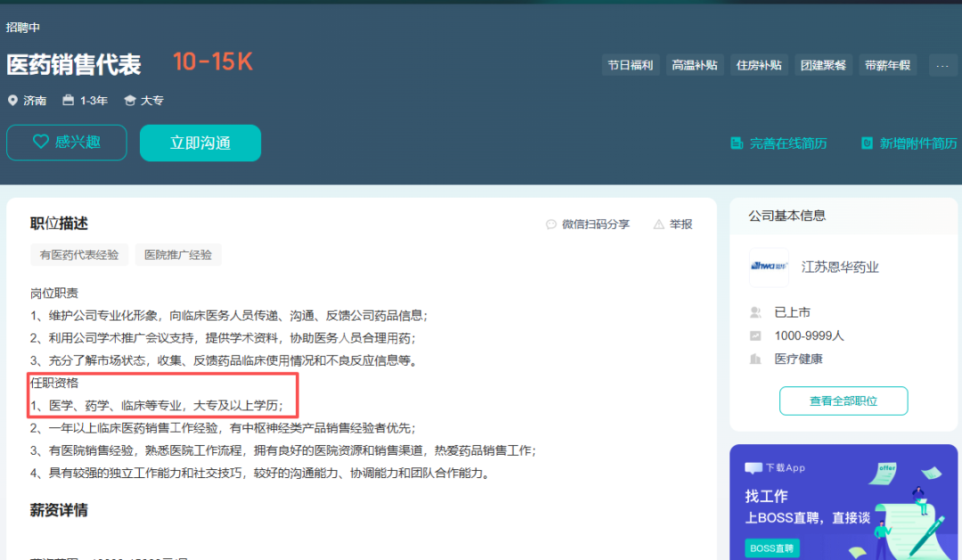Click the briefcase icon beside 1-3年
Image resolution: width=962 pixels, height=560 pixels.
[68, 100]
